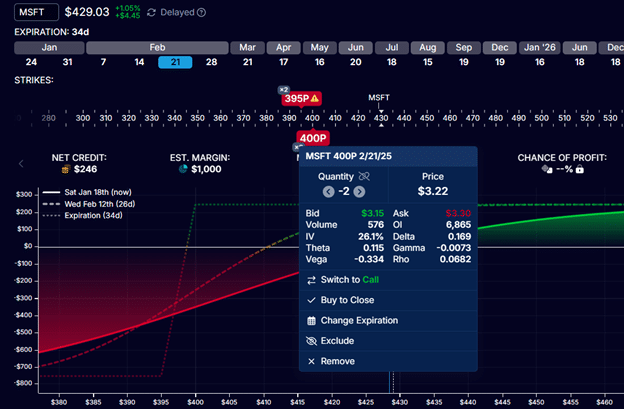This screenshot has width=624, height=409.
Task: Pick expiration date 24
Action: pyautogui.click(x=31, y=62)
